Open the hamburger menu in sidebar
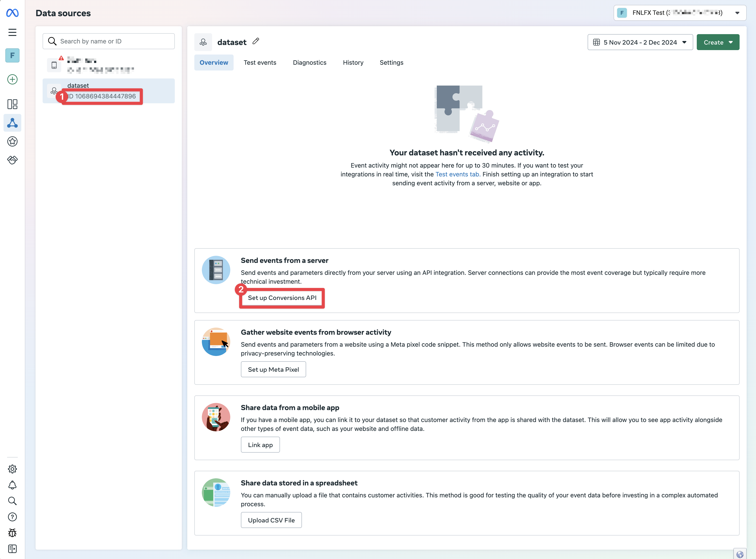Viewport: 756px width, 559px height. tap(12, 32)
